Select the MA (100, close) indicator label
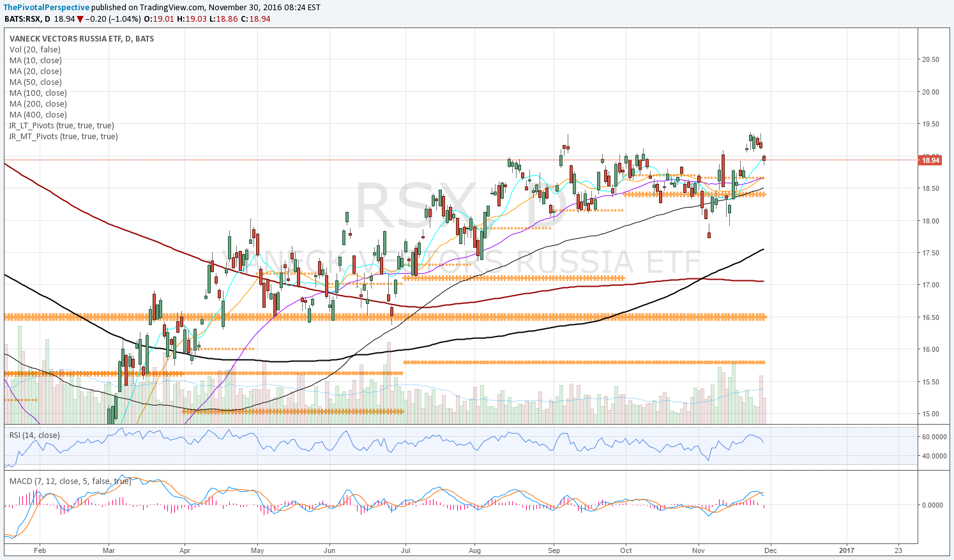 tap(38, 93)
